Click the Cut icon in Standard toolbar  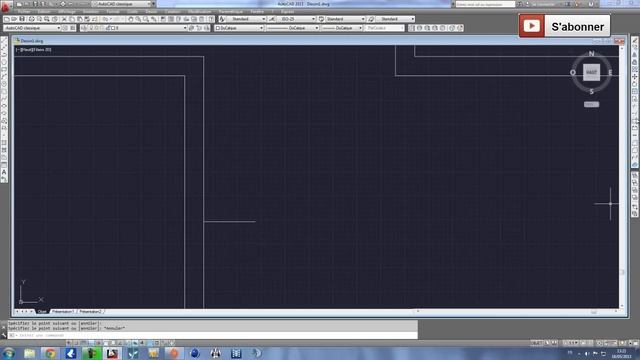[64, 19]
